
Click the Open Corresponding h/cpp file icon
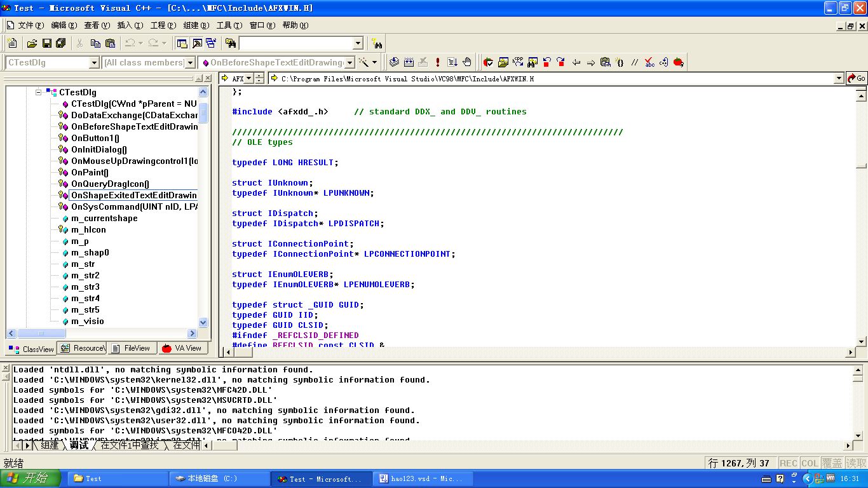click(518, 62)
